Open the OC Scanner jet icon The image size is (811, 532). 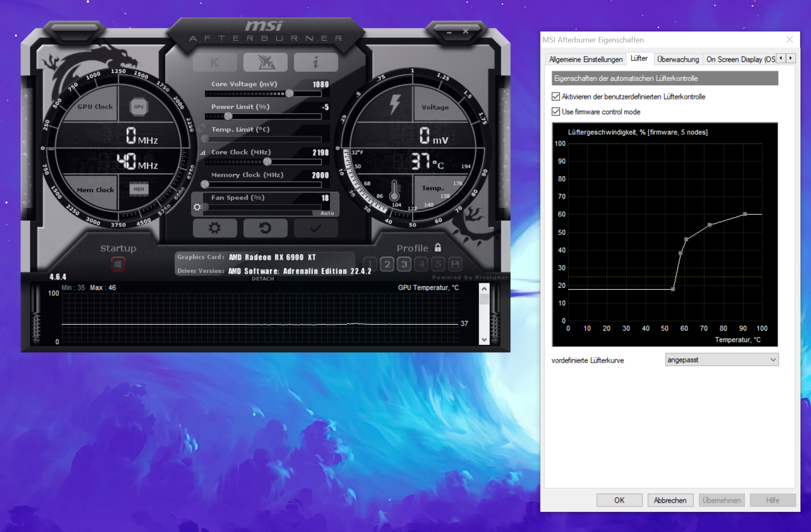(x=265, y=63)
